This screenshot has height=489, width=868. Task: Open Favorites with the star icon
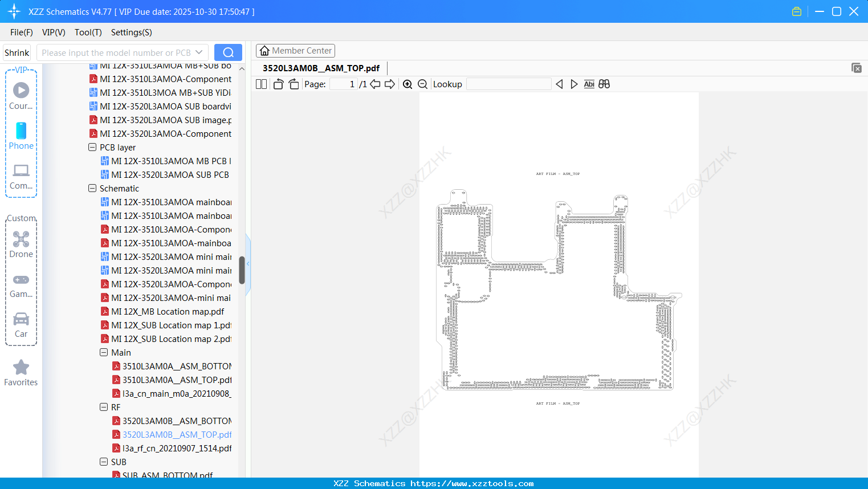point(21,373)
